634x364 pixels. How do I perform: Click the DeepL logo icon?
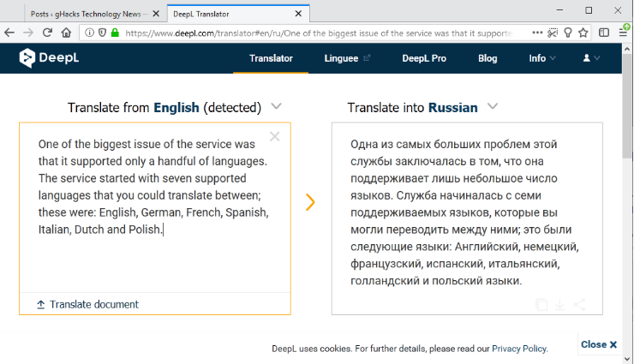click(27, 58)
